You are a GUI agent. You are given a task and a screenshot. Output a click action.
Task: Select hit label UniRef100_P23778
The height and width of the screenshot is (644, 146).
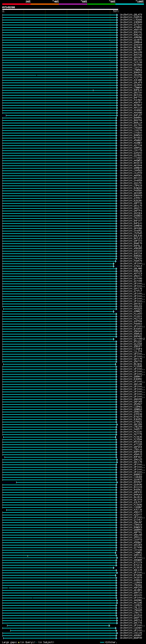(x=131, y=77)
